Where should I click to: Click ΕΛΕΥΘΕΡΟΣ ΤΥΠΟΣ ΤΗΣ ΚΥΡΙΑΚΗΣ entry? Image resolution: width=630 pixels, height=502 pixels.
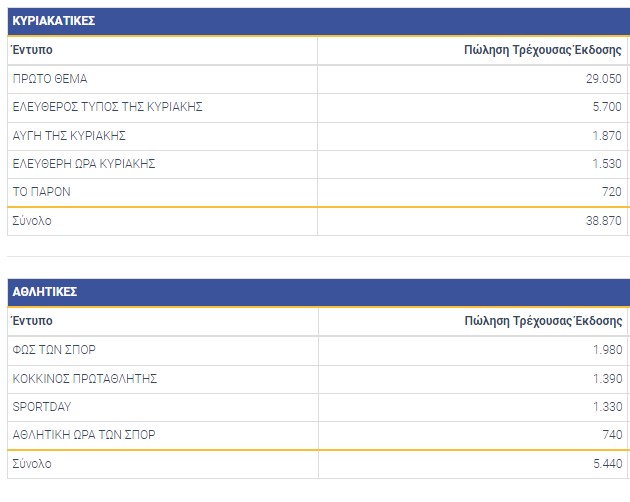[x=108, y=107]
